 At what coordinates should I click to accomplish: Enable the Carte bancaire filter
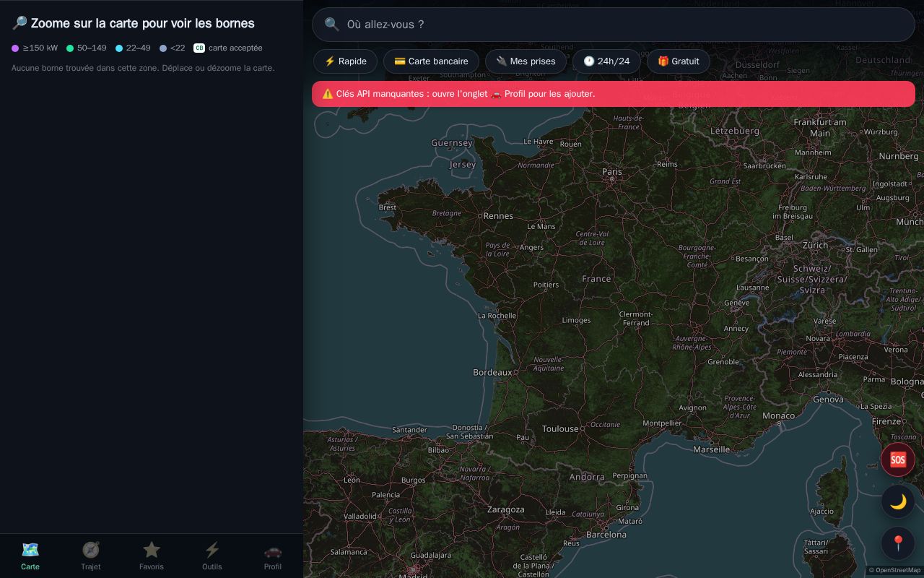click(431, 61)
